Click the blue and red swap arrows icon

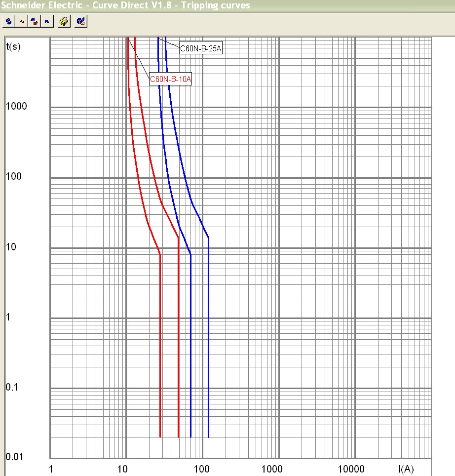click(34, 22)
